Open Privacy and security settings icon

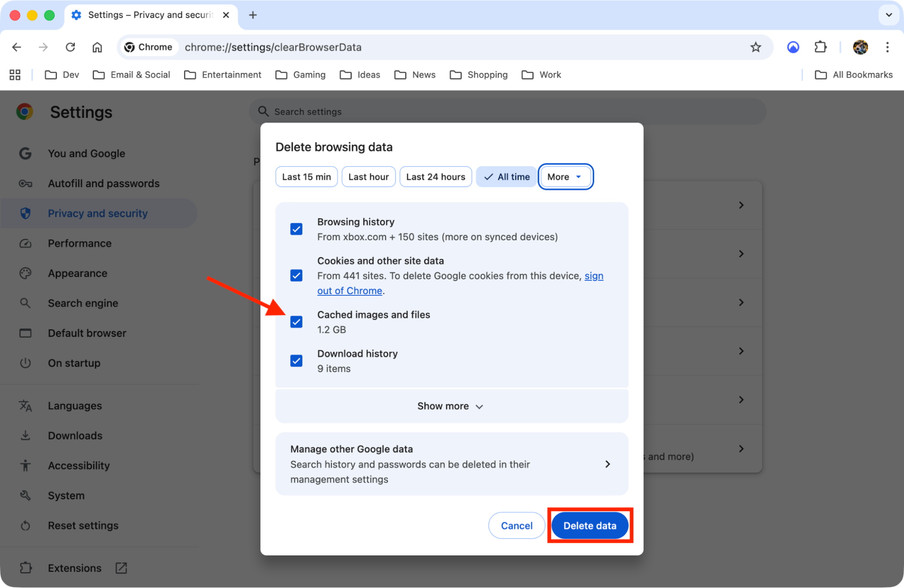pyautogui.click(x=26, y=213)
